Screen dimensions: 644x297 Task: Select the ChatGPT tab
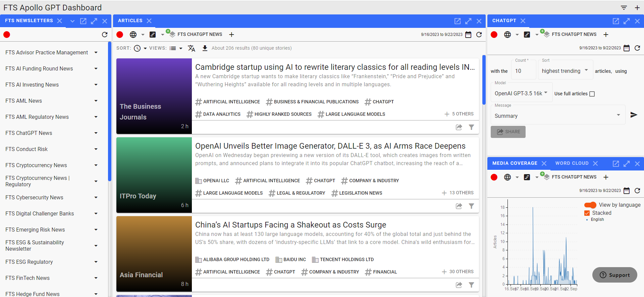click(x=504, y=21)
